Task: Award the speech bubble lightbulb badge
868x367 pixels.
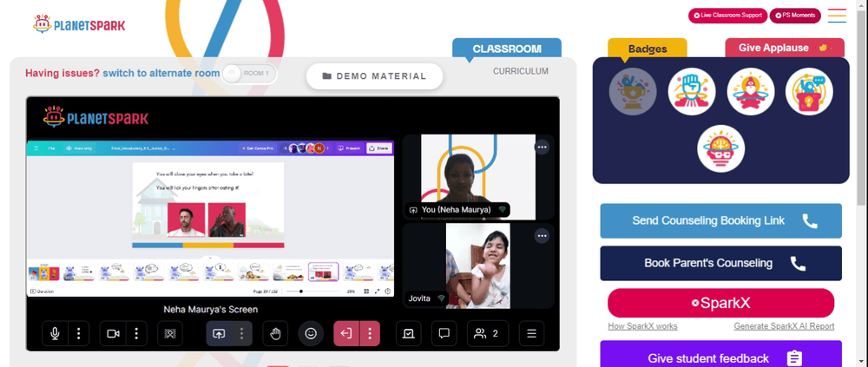Action: [809, 91]
